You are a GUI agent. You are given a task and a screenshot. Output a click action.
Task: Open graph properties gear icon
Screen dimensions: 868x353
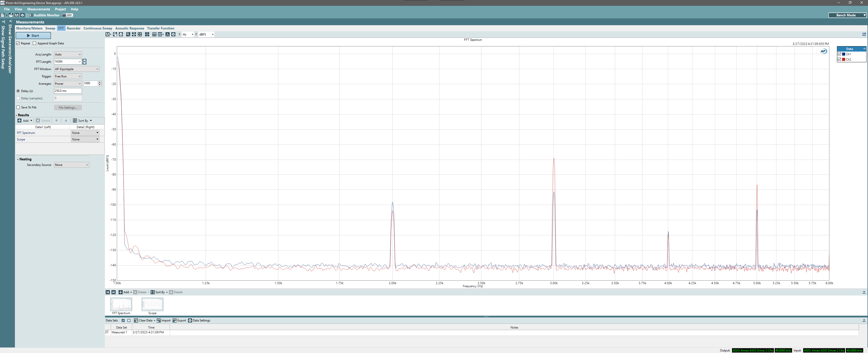point(174,34)
